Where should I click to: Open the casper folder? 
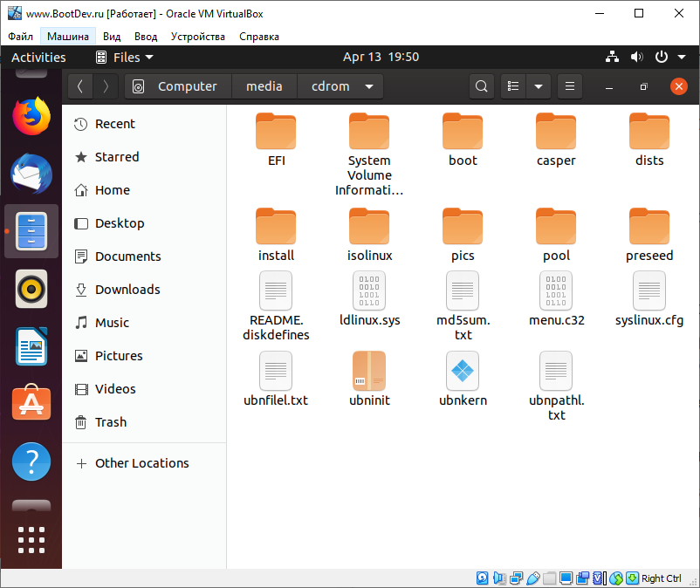coord(556,140)
